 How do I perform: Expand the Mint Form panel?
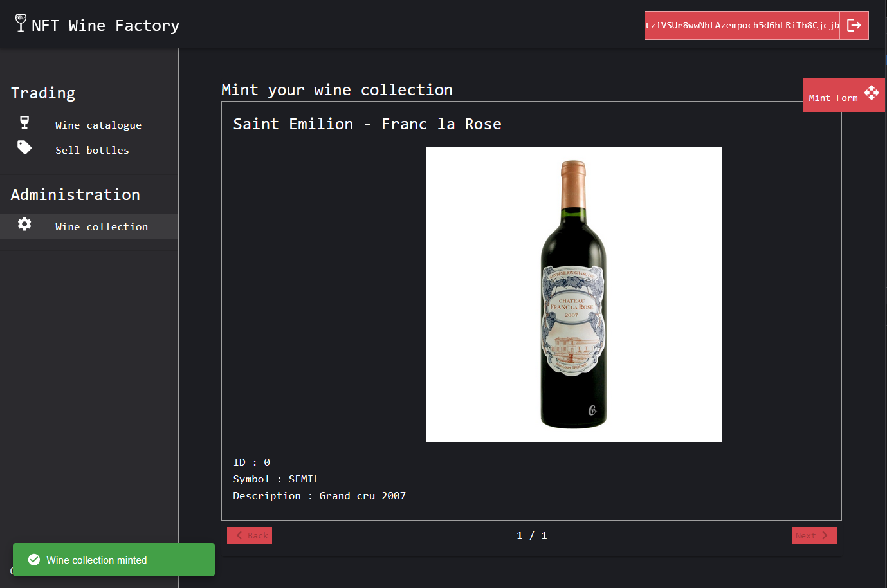(x=844, y=95)
